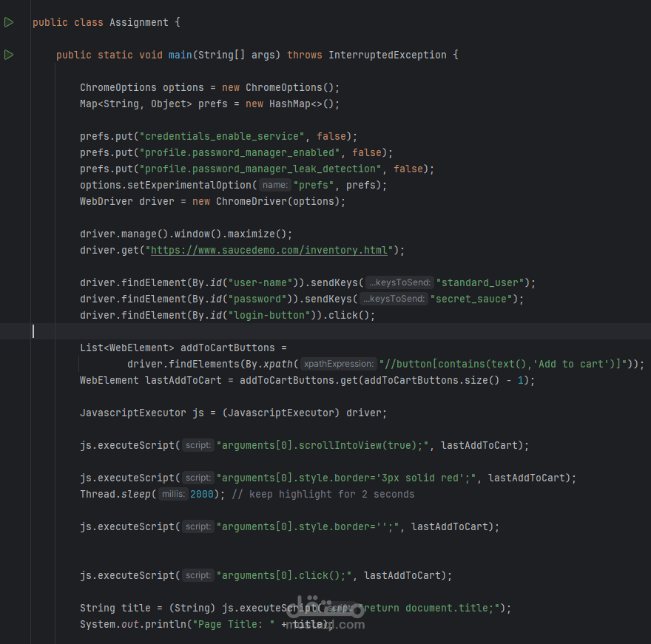651x644 pixels.
Task: Click the 'name:' inlay hint
Action: (275, 185)
